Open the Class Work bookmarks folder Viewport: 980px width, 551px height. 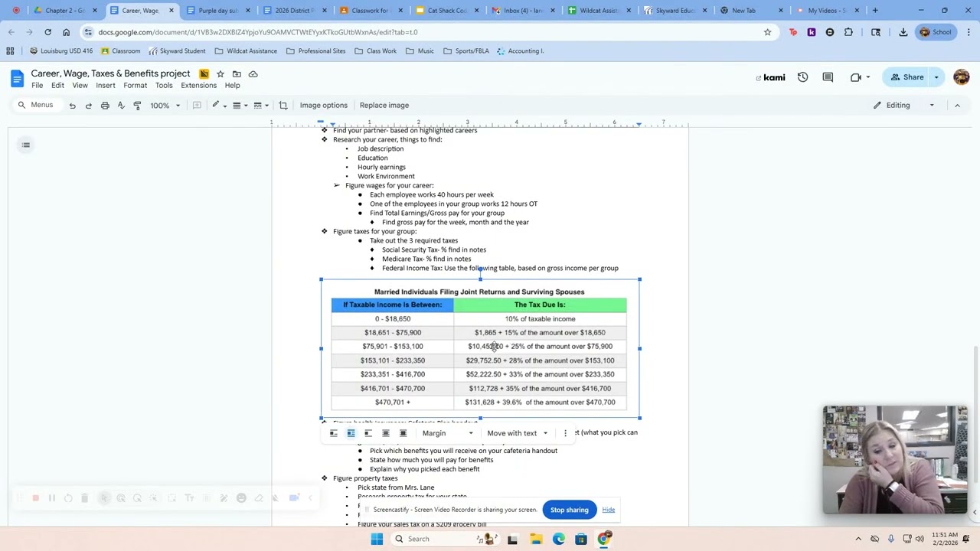pos(374,51)
